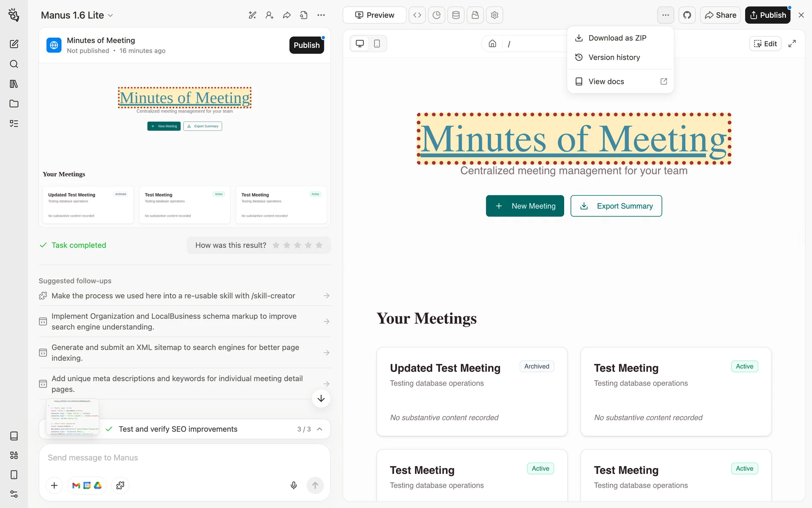Screen dimensions: 812x508
Task: Open the project settings gear icon
Action: [494, 15]
